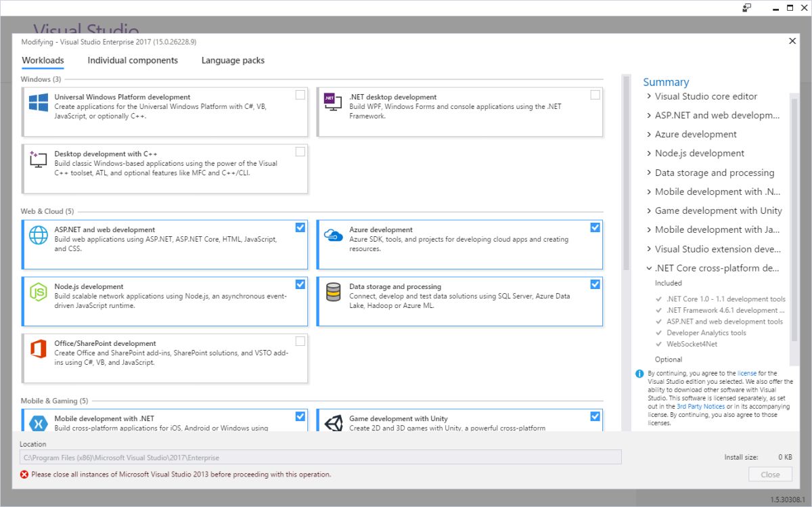
Task: Click the .NET desktop development icon
Action: tap(333, 102)
